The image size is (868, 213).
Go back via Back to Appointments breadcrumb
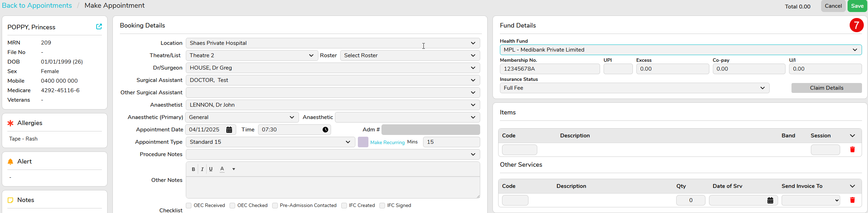37,6
